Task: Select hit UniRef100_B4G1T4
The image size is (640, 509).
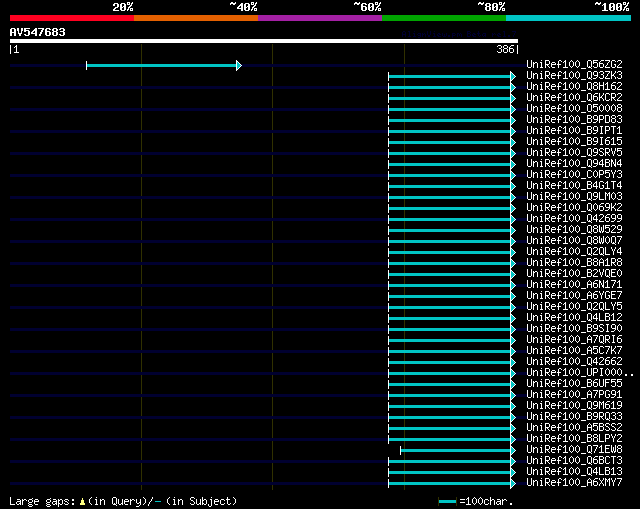Action: [x=574, y=186]
